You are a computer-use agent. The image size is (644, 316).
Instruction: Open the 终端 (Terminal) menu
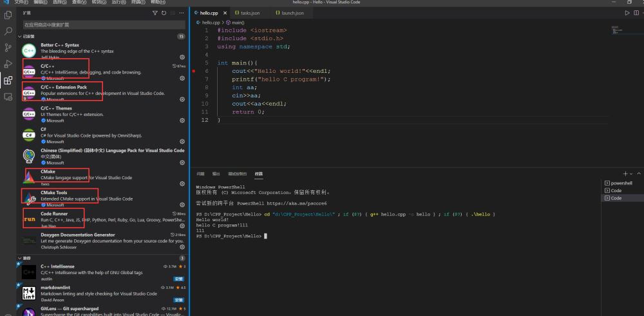[138, 2]
